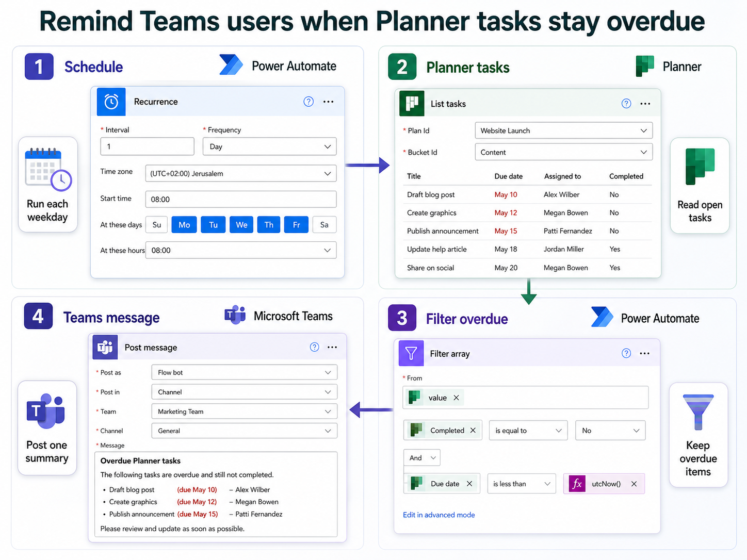Image resolution: width=747 pixels, height=560 pixels.
Task: Select the Share on social task
Action: point(526,268)
